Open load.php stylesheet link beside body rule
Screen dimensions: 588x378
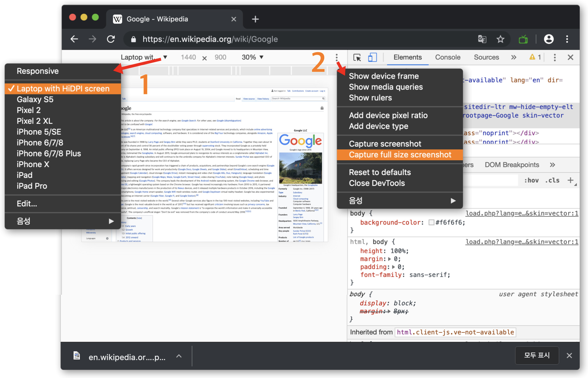522,213
